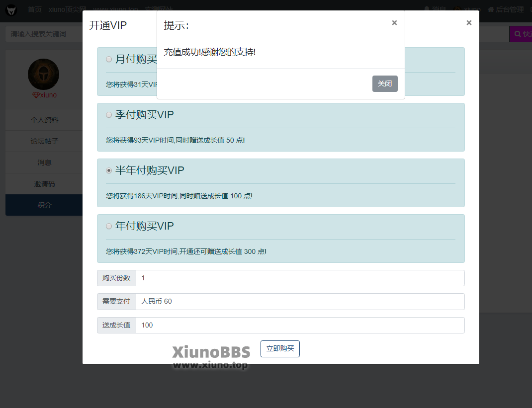
Task: Click the 送成长值 label
Action: [x=116, y=325]
